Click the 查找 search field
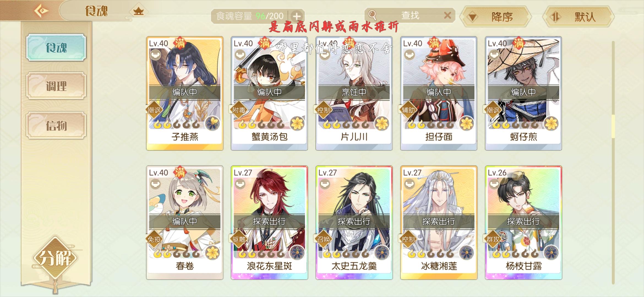The height and width of the screenshot is (297, 644). [x=410, y=15]
